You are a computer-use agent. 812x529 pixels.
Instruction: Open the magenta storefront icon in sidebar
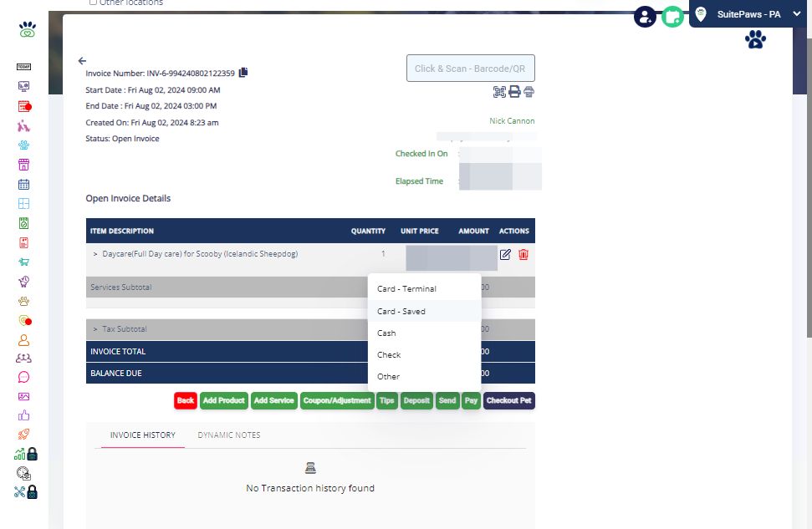pos(23,165)
